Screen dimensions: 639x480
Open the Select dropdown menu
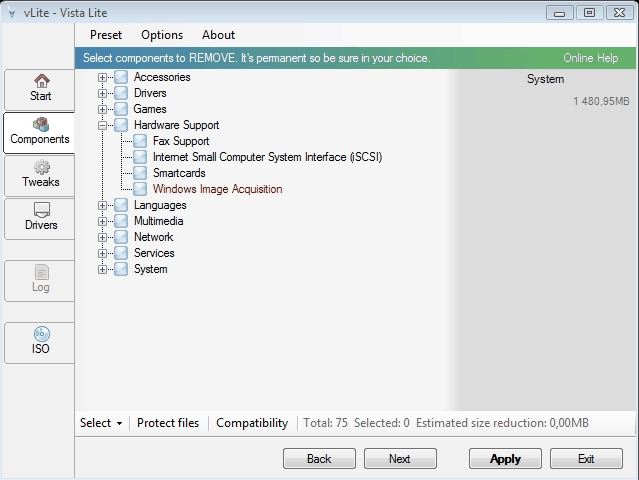tap(101, 423)
